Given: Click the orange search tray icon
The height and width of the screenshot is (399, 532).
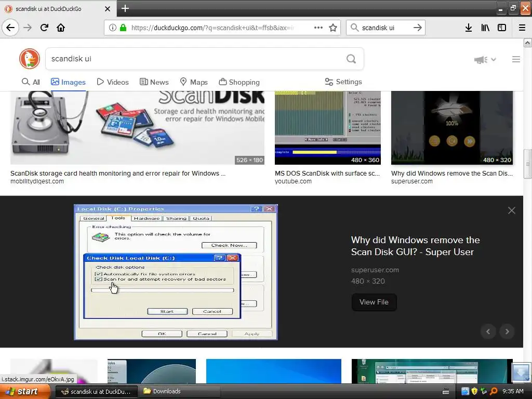Looking at the screenshot, I should pos(494,392).
